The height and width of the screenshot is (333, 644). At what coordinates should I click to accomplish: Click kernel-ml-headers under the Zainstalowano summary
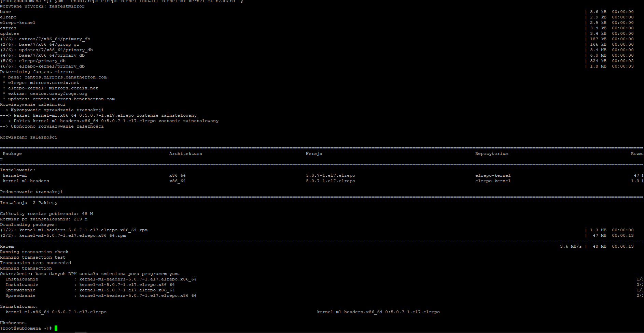click(x=378, y=312)
